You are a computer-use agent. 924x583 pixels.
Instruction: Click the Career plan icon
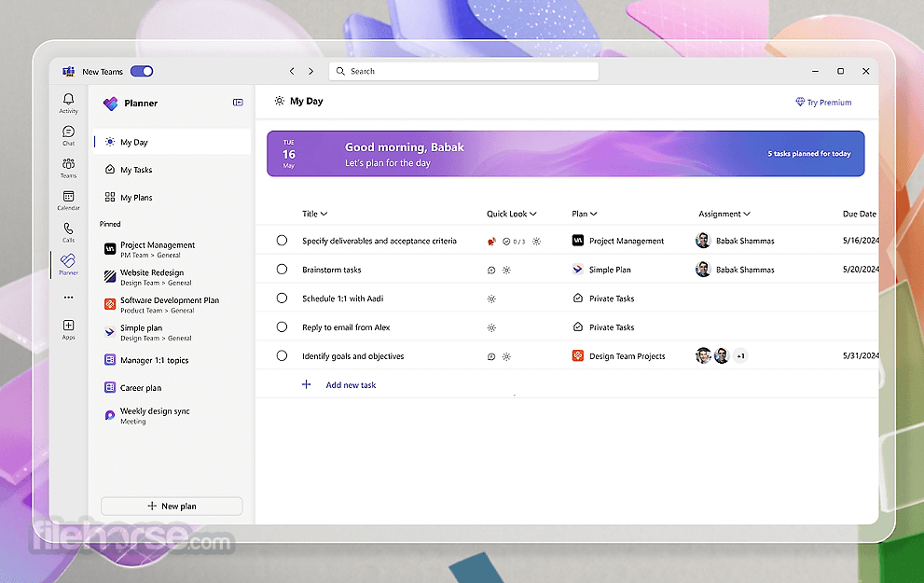110,387
